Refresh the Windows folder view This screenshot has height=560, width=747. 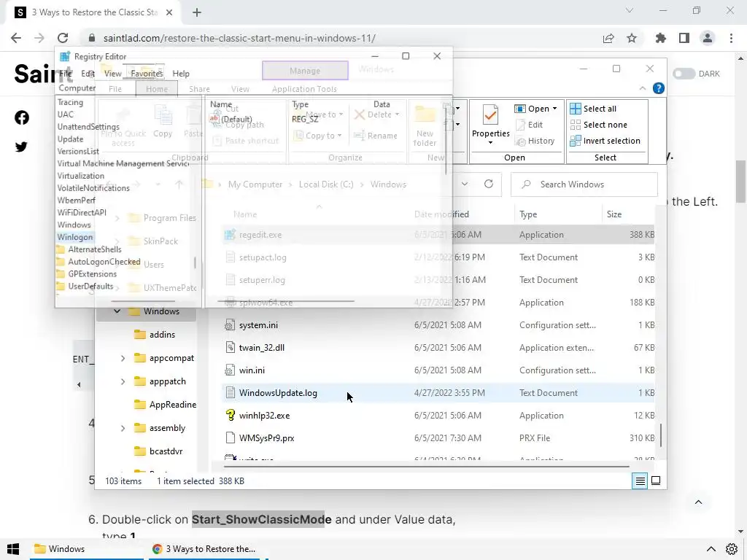click(489, 184)
